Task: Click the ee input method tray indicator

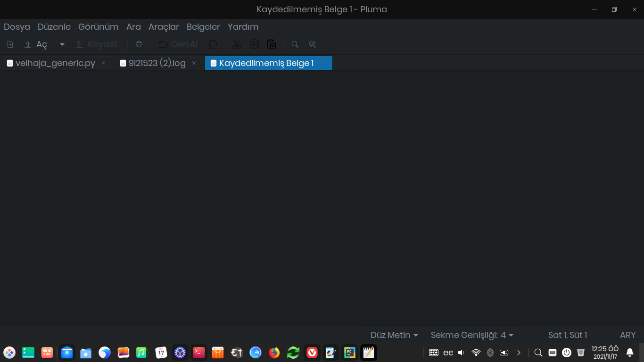Action: (448, 353)
